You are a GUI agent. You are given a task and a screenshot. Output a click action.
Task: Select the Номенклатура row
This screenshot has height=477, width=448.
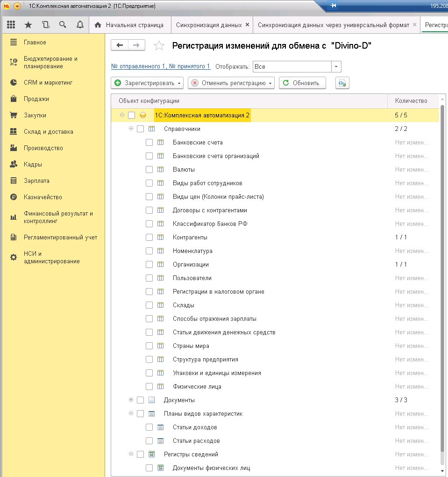275,251
